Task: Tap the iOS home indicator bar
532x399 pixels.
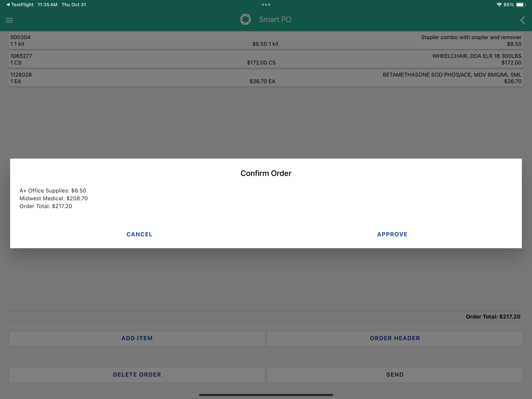Action: coord(266,395)
